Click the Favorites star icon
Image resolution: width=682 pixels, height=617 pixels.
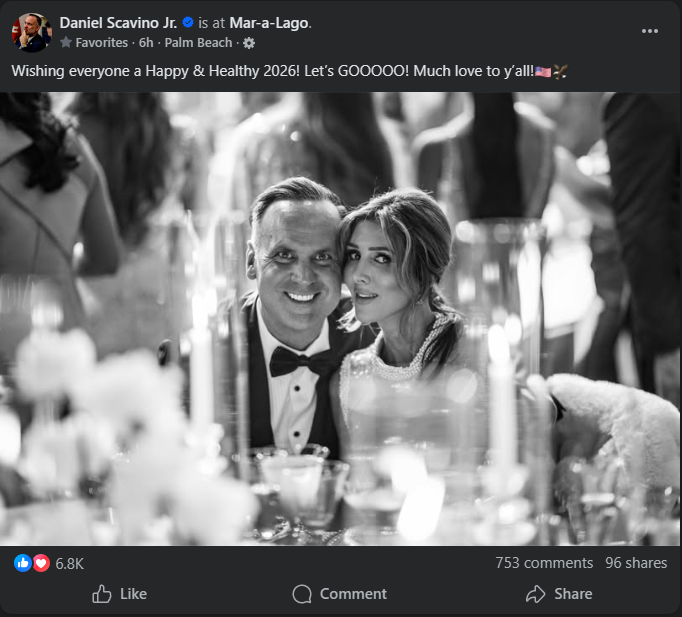tap(66, 43)
